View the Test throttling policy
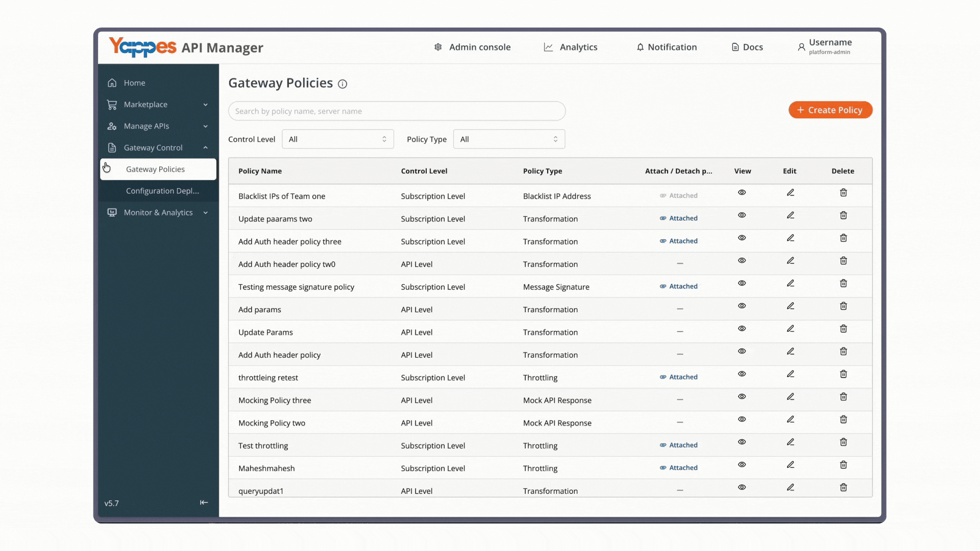Image resolution: width=980 pixels, height=551 pixels. tap(742, 442)
